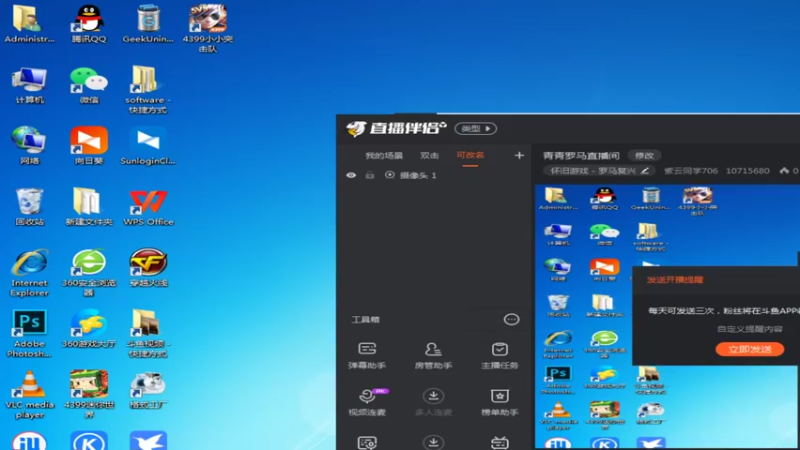Open SunloginClient desktop icon
Screen dimensions: 800x450
pyautogui.click(x=148, y=146)
